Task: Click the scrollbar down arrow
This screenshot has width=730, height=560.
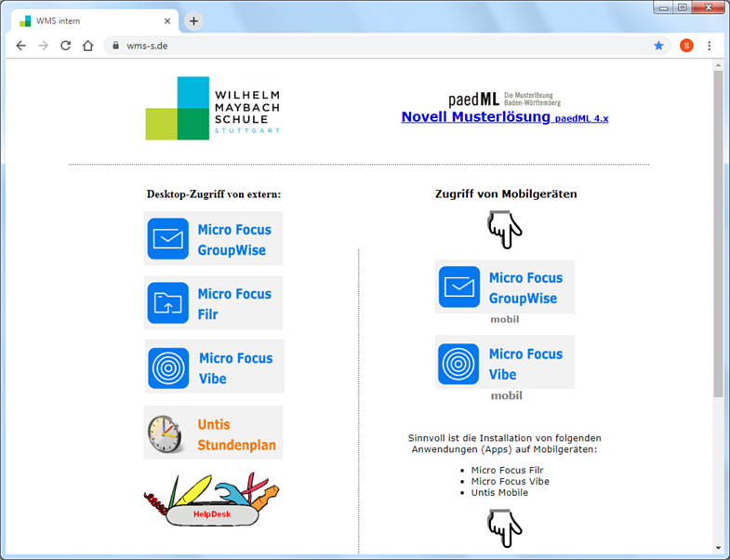Action: click(x=718, y=548)
